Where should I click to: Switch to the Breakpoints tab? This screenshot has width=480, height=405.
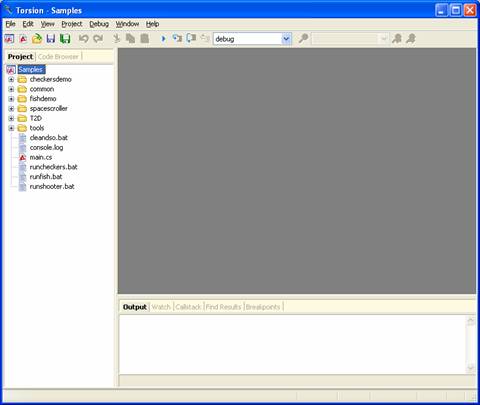tap(263, 307)
